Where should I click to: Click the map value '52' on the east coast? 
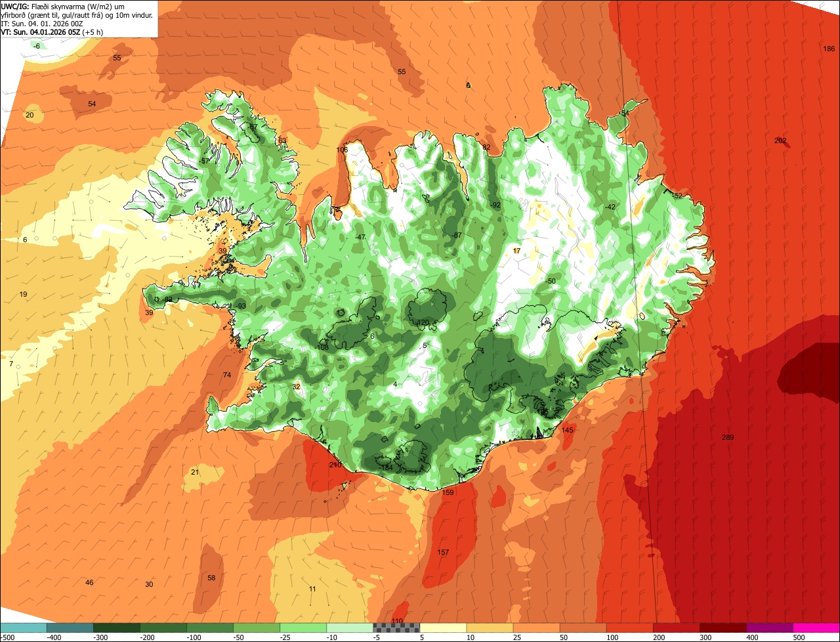click(x=679, y=196)
